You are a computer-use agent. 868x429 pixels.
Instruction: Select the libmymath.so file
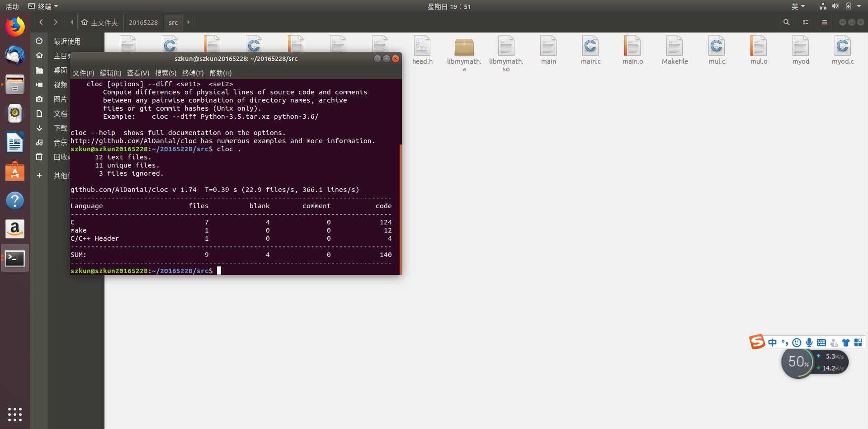click(506, 54)
